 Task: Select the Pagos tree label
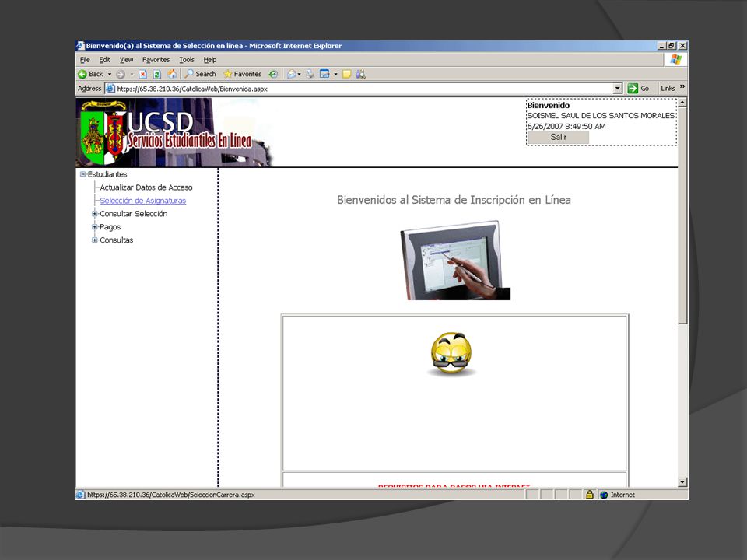110,227
